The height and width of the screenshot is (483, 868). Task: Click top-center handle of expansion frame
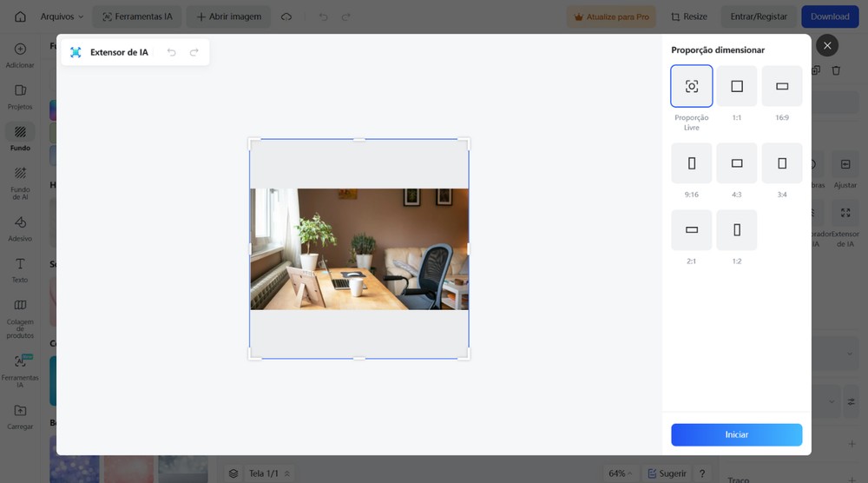pyautogui.click(x=359, y=140)
